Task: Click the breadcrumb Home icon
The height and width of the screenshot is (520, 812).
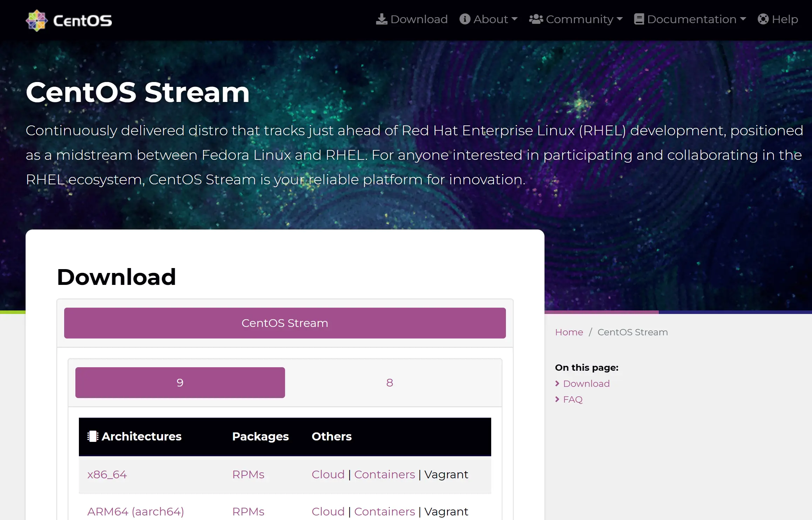Action: pos(569,332)
